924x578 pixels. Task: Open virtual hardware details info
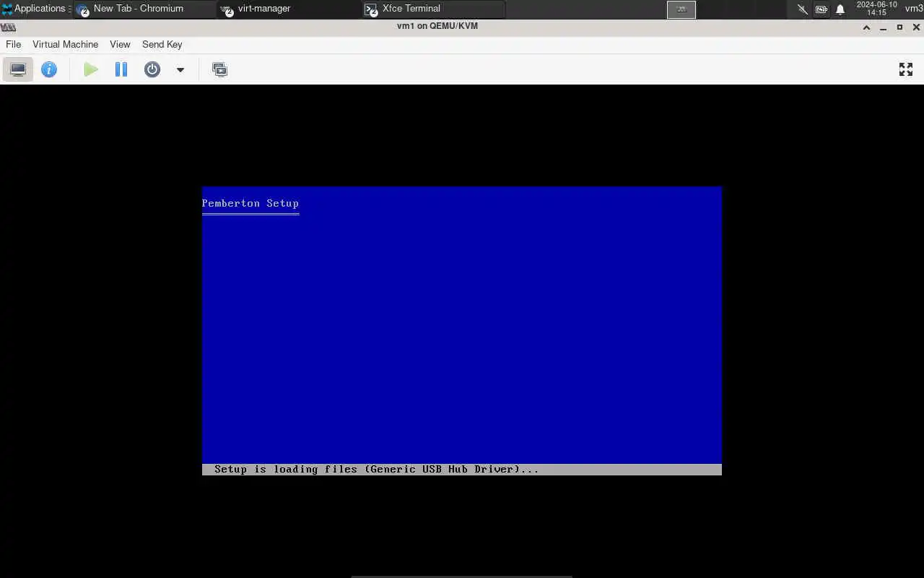coord(49,69)
